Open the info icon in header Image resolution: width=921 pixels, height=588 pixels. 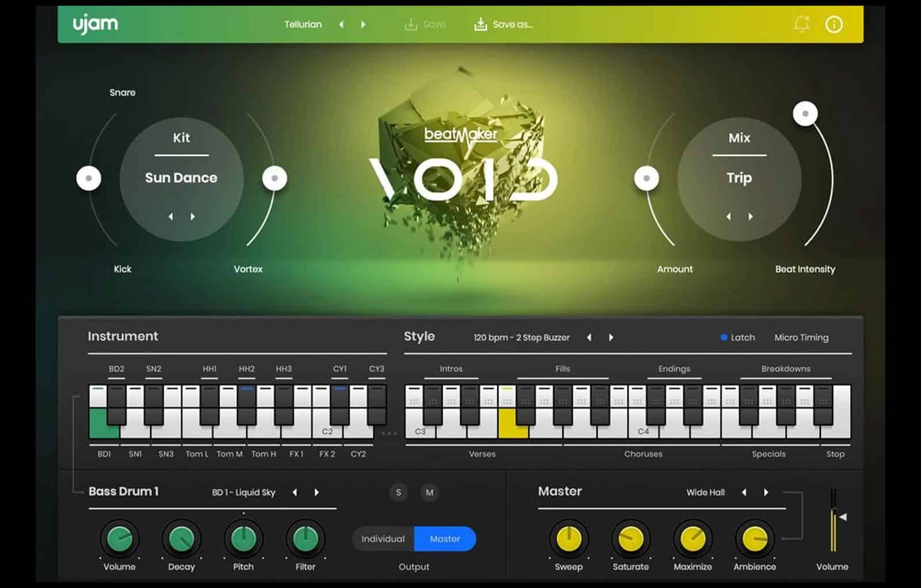834,24
